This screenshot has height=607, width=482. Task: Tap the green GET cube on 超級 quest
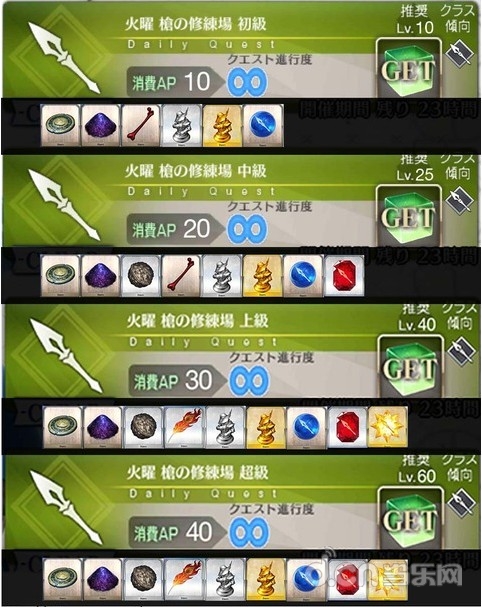(x=410, y=518)
